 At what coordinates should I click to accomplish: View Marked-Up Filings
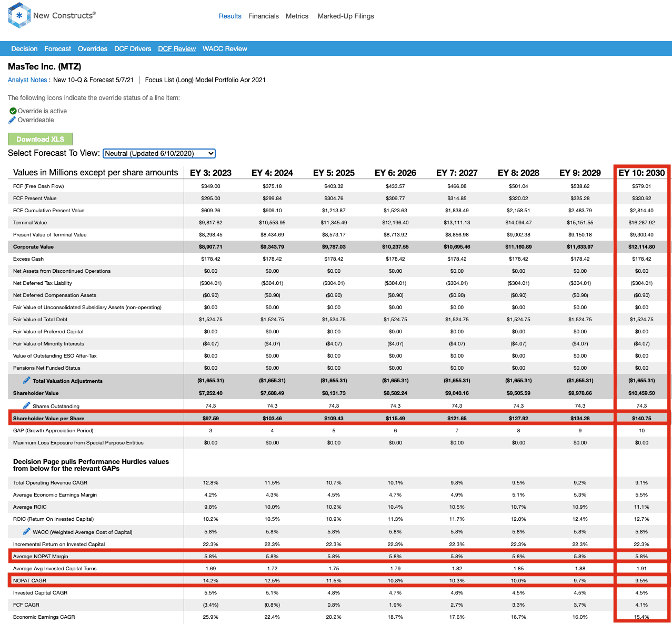[x=346, y=16]
